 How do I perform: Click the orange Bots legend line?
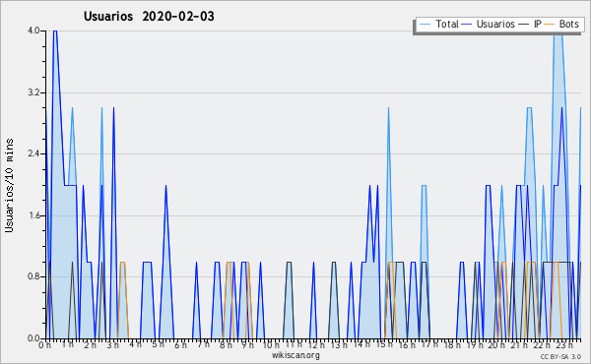click(x=550, y=25)
